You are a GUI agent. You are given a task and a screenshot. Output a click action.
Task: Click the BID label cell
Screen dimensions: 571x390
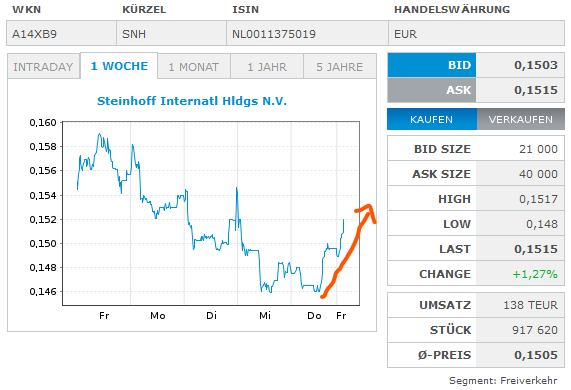(432, 65)
